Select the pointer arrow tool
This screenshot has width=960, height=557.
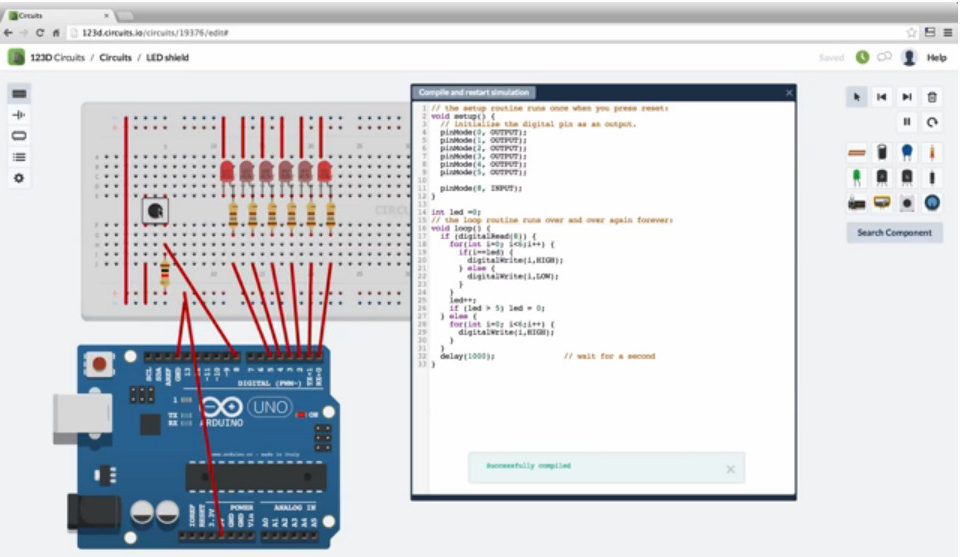[857, 97]
